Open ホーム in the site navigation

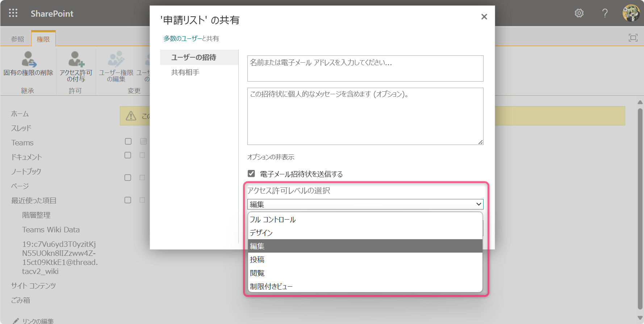20,114
